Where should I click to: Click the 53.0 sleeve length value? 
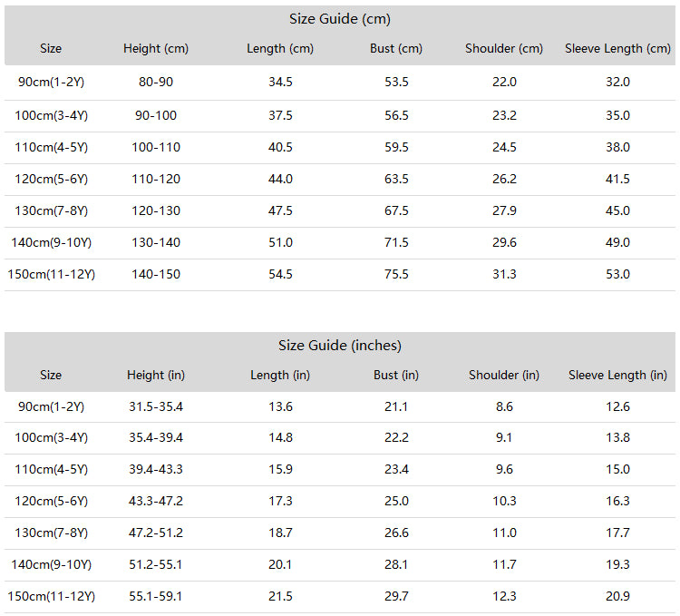617,274
